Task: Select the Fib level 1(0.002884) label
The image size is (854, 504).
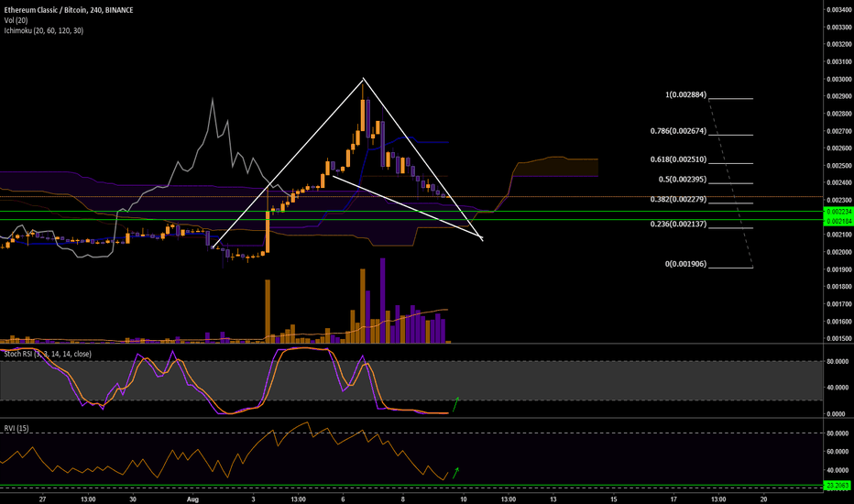Action: [x=685, y=94]
